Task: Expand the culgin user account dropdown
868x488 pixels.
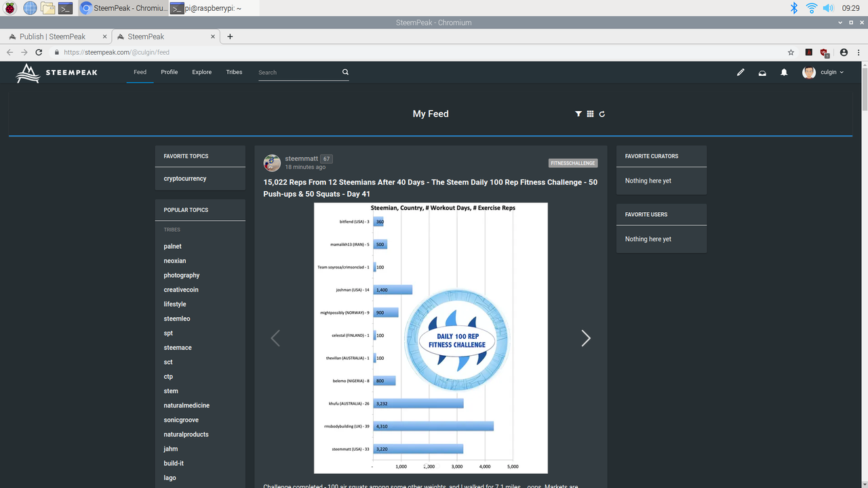Action: coord(823,73)
